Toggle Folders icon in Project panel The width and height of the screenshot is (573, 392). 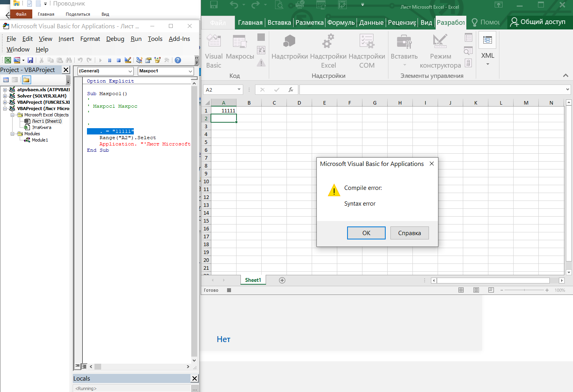[x=26, y=80]
